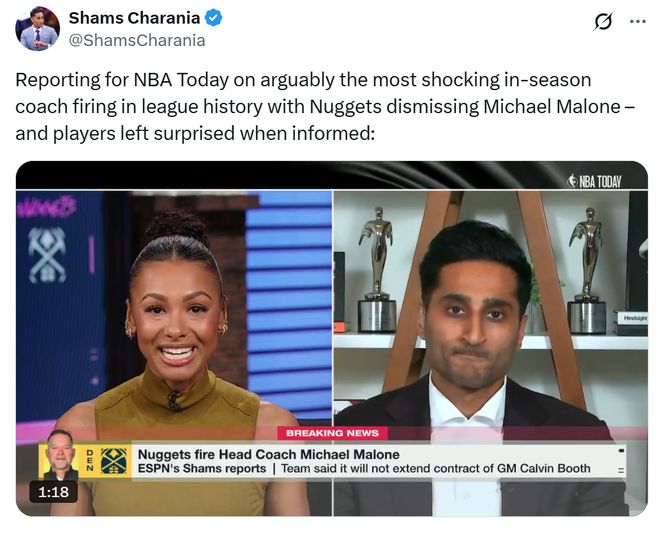660x538 pixels.
Task: Click the blue verified badge
Action: click(213, 18)
